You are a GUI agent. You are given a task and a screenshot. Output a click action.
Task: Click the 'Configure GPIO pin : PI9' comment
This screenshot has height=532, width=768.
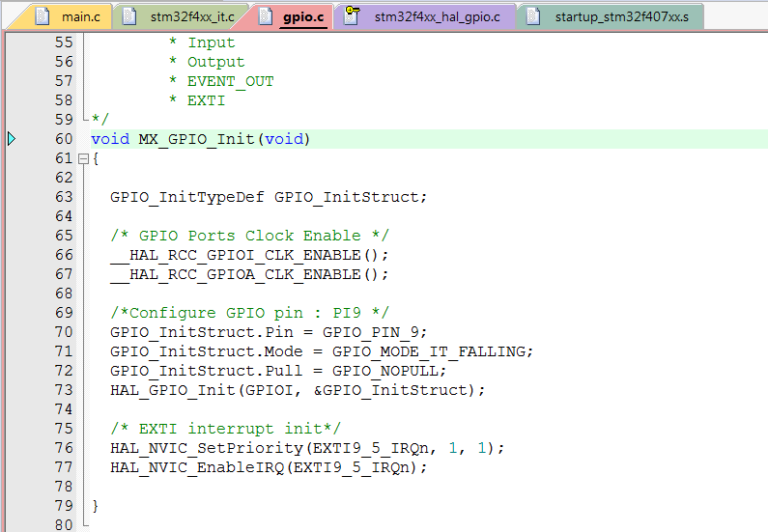250,313
